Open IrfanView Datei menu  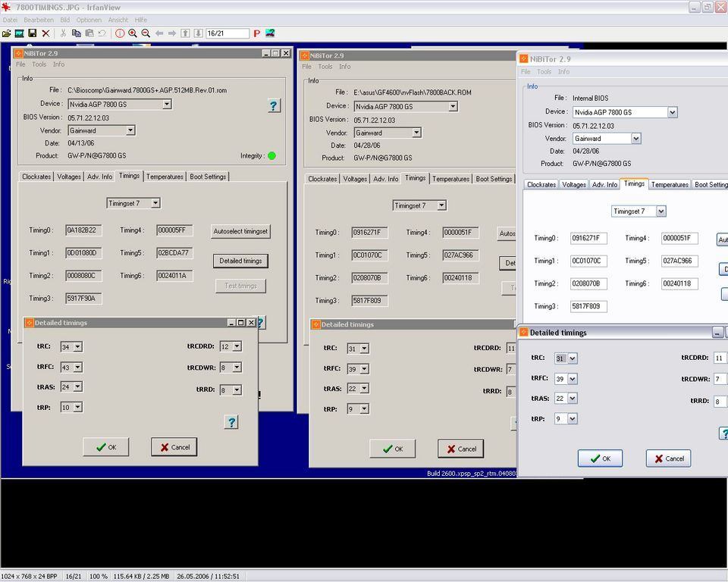(x=10, y=20)
